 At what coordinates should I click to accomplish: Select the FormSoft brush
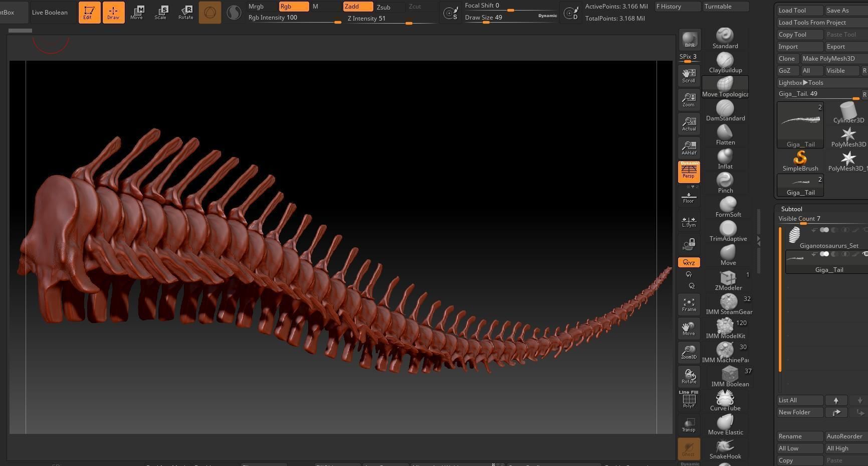point(728,207)
